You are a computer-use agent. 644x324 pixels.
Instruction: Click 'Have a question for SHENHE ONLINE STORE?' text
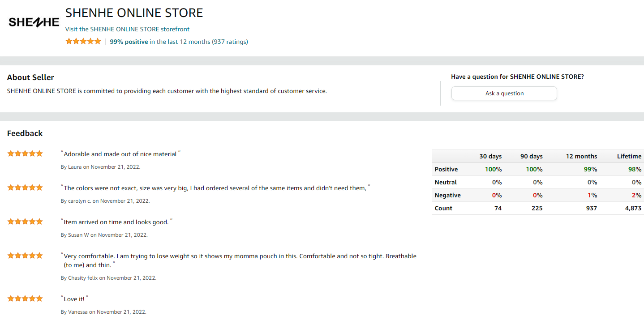(x=517, y=77)
